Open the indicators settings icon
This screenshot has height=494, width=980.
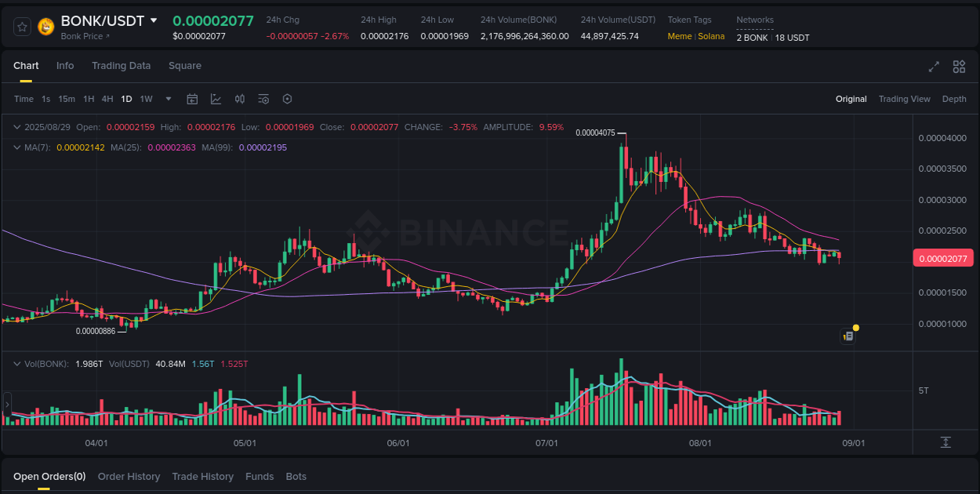[x=263, y=99]
